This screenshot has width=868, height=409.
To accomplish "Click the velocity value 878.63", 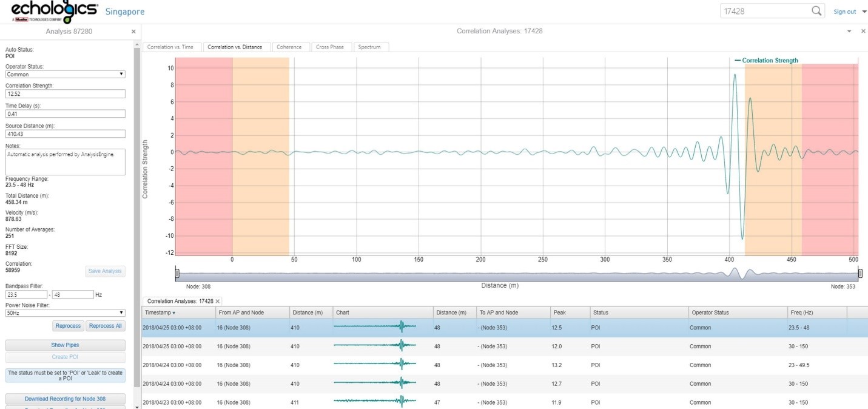I will point(13,219).
